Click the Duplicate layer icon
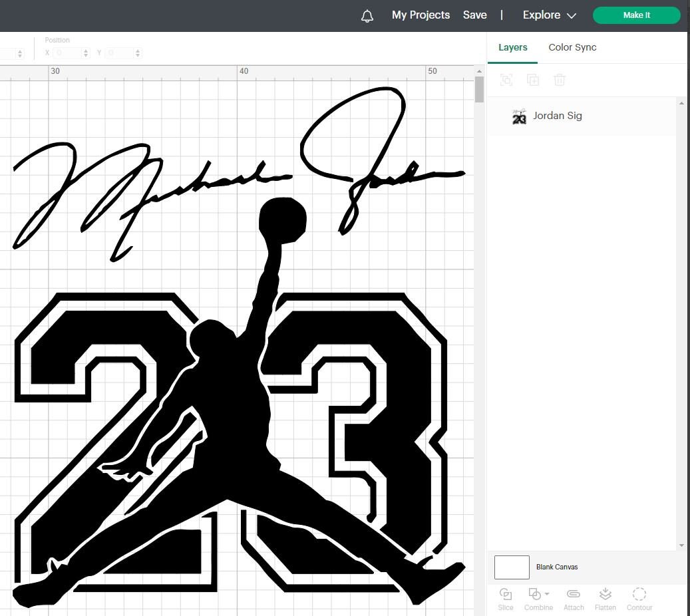 (533, 79)
